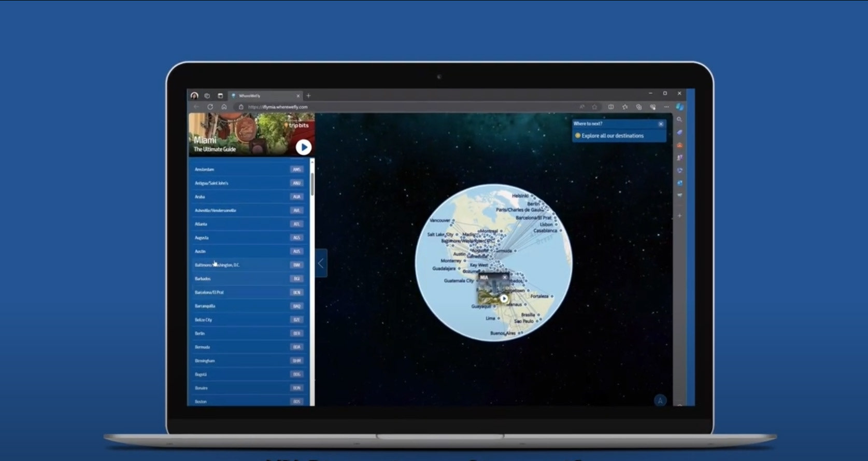The image size is (868, 461).
Task: Open the browser split screen icon
Action: 611,107
